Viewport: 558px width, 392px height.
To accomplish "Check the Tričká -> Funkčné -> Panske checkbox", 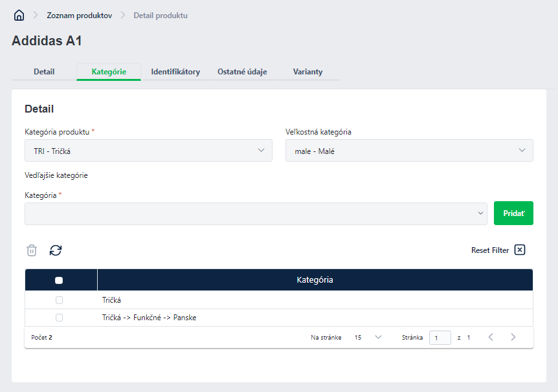I will click(59, 318).
